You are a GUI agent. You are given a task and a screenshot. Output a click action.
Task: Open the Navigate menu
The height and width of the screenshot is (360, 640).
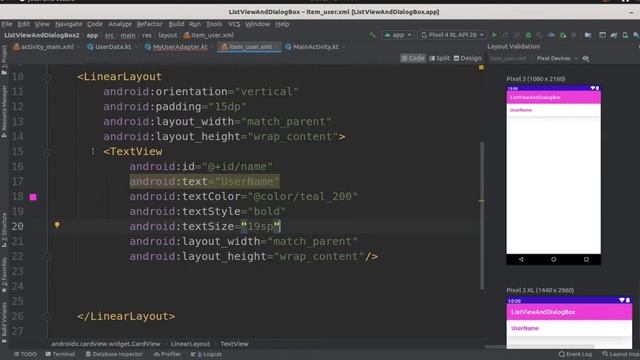point(69,24)
